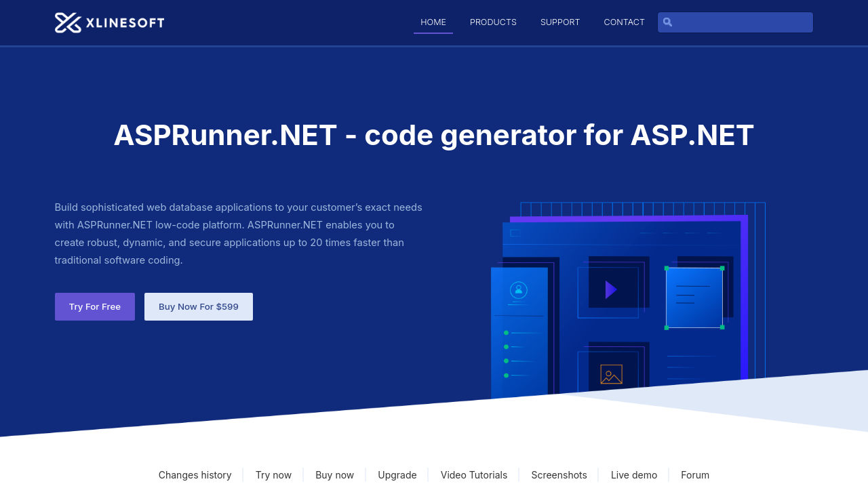Go to the Support menu

pos(560,22)
